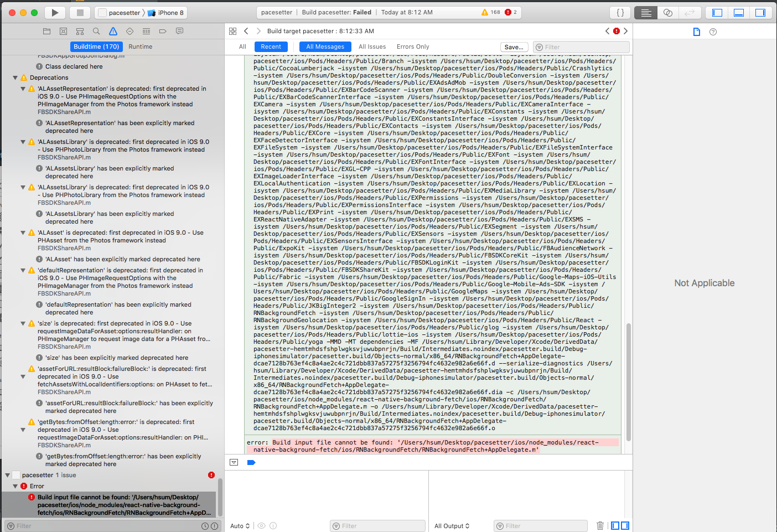Open the Debug navigator gauge icon

(x=146, y=32)
